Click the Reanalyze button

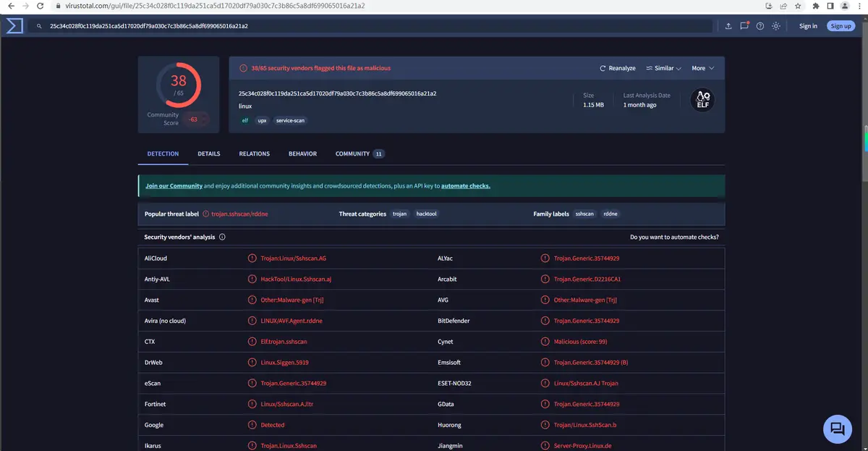[x=618, y=68]
